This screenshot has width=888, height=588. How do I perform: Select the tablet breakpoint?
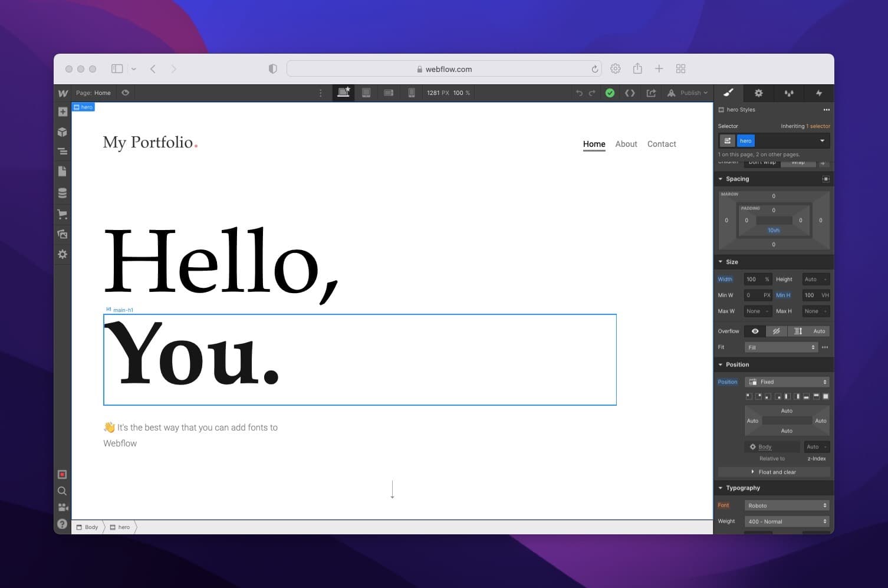(x=366, y=93)
